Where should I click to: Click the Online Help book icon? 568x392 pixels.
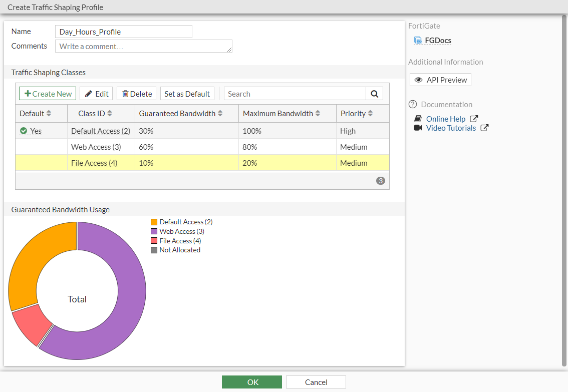(419, 119)
